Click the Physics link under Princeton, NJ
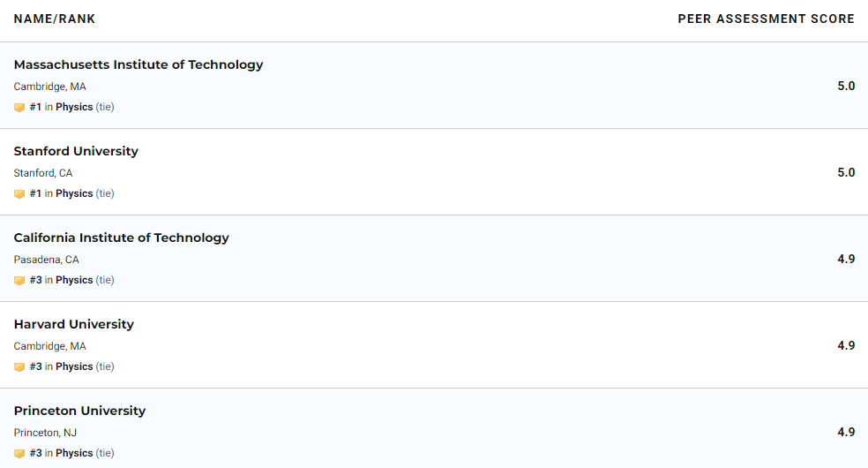868x468 pixels. coord(74,453)
